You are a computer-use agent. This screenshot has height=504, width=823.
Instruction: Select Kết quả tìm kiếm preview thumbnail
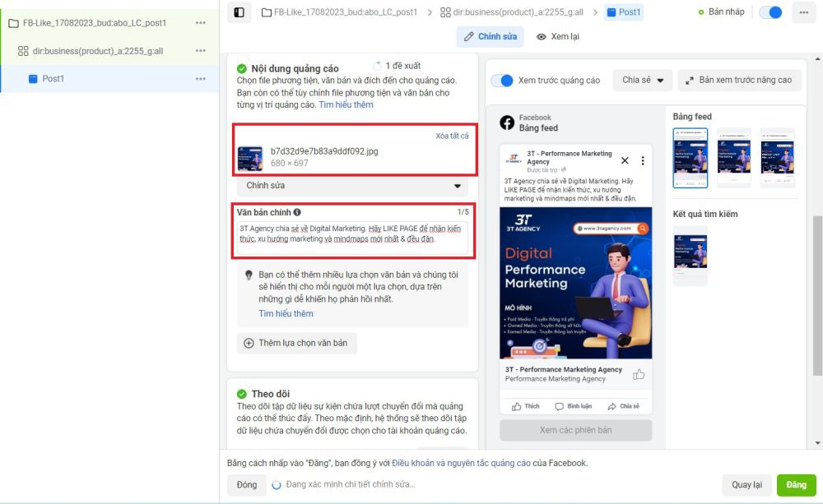coord(690,256)
